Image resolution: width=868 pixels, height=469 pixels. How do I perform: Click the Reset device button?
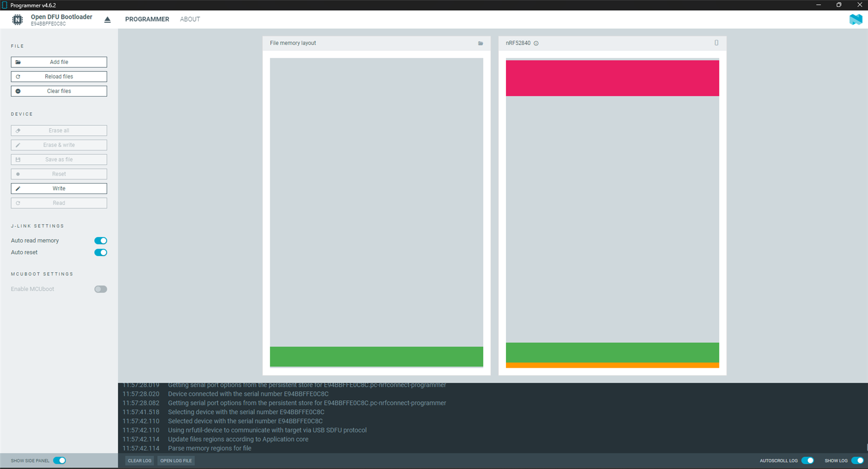pos(59,174)
